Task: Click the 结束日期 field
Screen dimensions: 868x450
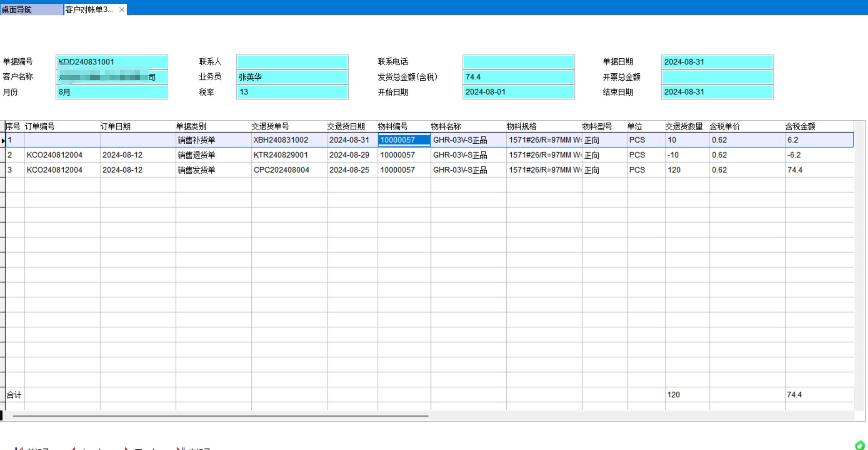Action: click(717, 92)
